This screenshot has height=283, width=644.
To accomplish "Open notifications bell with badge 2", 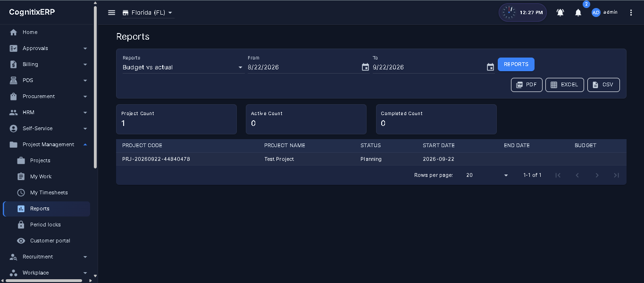I will click(x=578, y=13).
